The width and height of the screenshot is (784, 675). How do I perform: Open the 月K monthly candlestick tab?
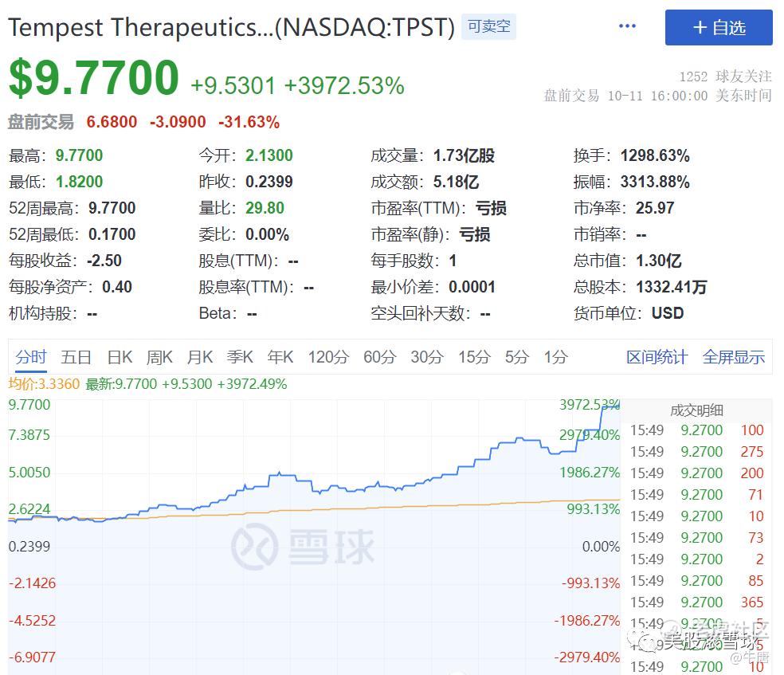tap(200, 357)
